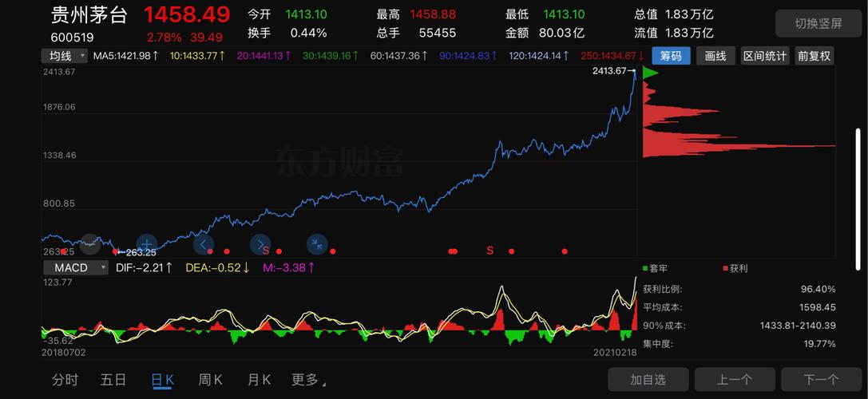Screen dimensions: 868x399
Task: Change the 前复权 price adjustment setting
Action: (813, 56)
